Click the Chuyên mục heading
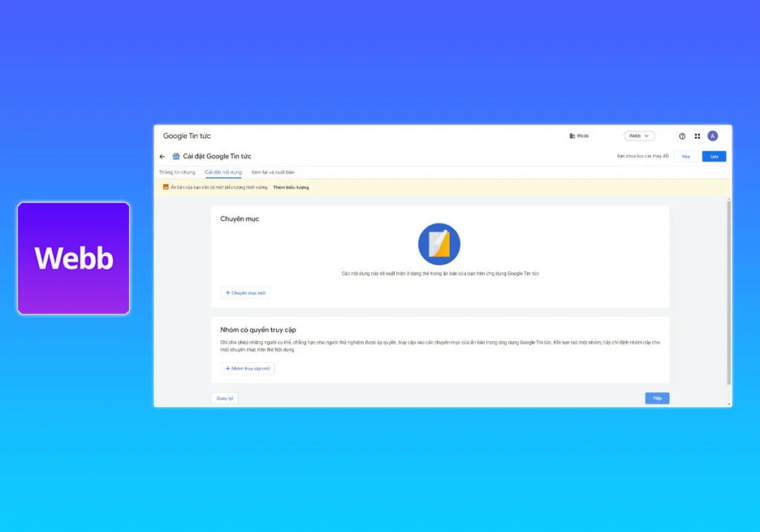Image resolution: width=760 pixels, height=532 pixels. [240, 219]
